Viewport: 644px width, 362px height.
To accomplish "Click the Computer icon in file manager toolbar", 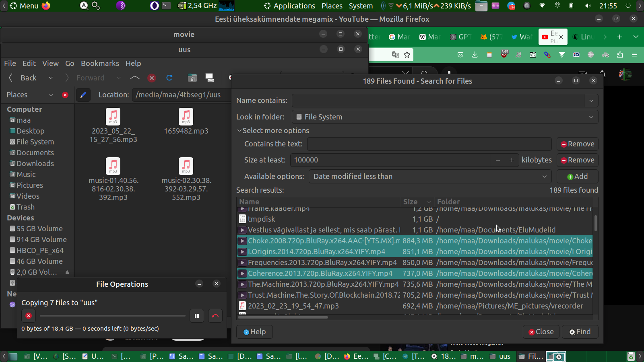I will pyautogui.click(x=210, y=78).
